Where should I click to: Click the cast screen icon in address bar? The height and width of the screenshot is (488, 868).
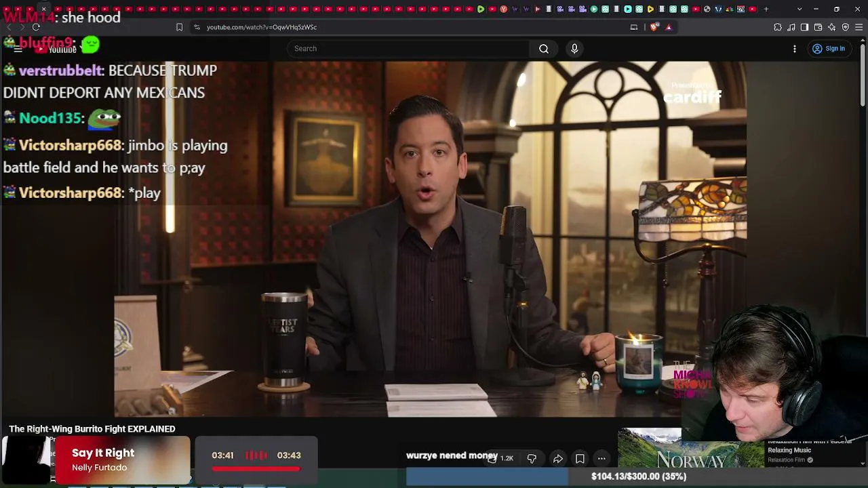pos(634,27)
